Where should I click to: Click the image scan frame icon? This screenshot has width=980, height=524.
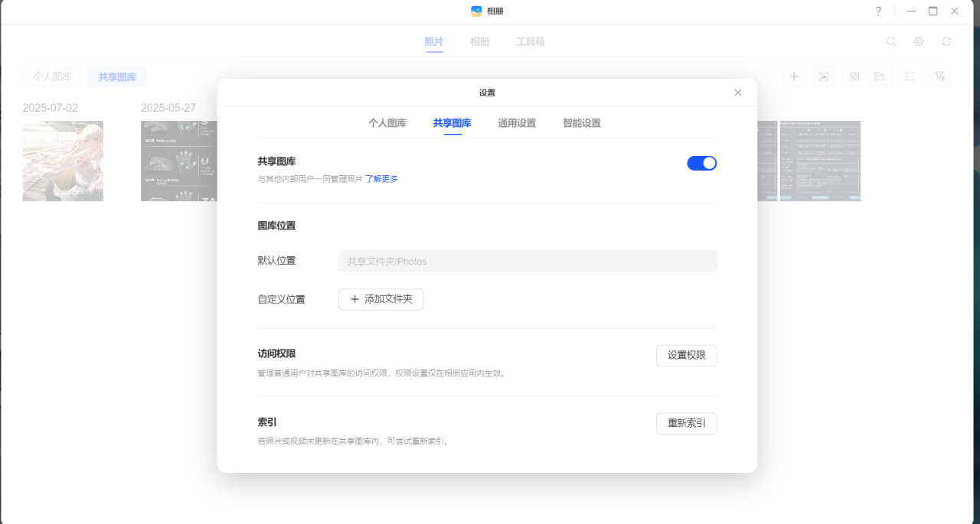coord(824,76)
